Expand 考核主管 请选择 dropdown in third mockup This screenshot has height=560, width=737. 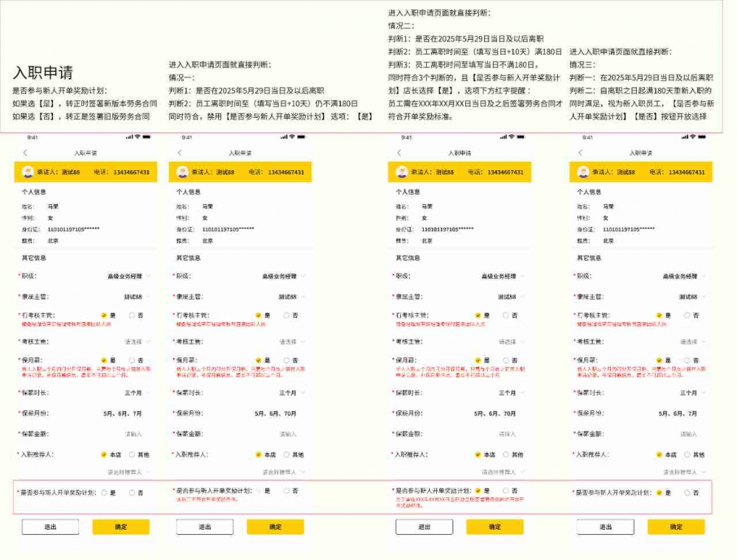(x=509, y=342)
